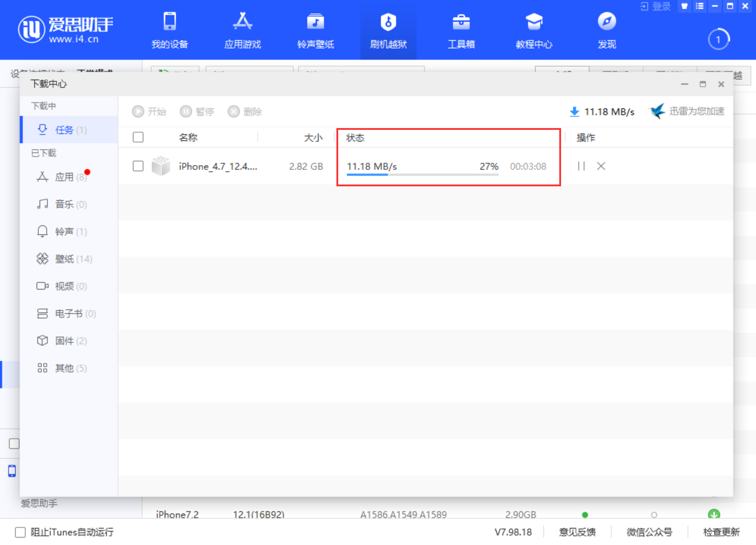Open 发现 compass section
756x545 pixels.
click(607, 30)
